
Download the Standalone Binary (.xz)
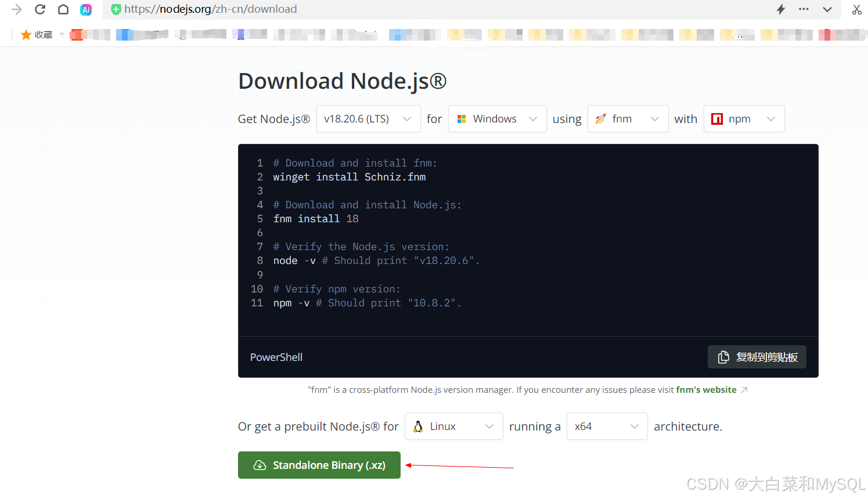pos(319,465)
